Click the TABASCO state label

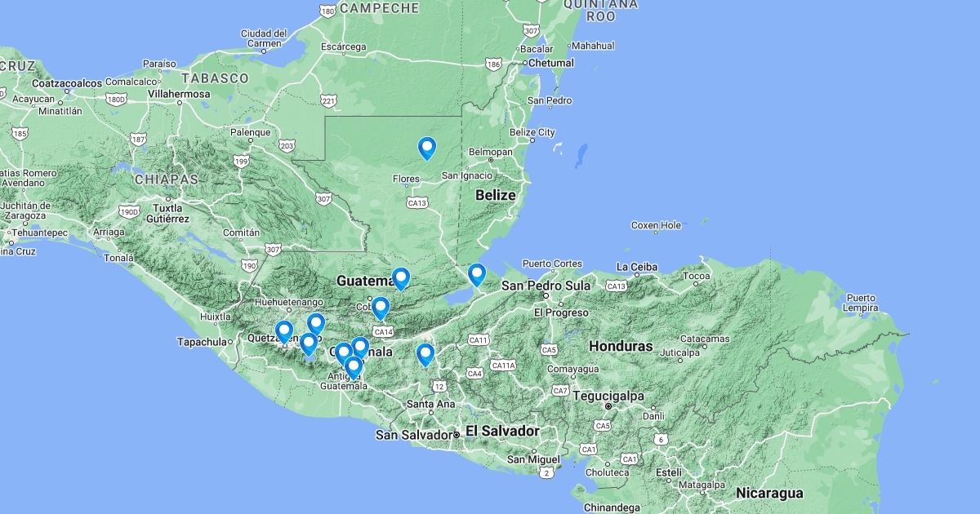point(216,78)
